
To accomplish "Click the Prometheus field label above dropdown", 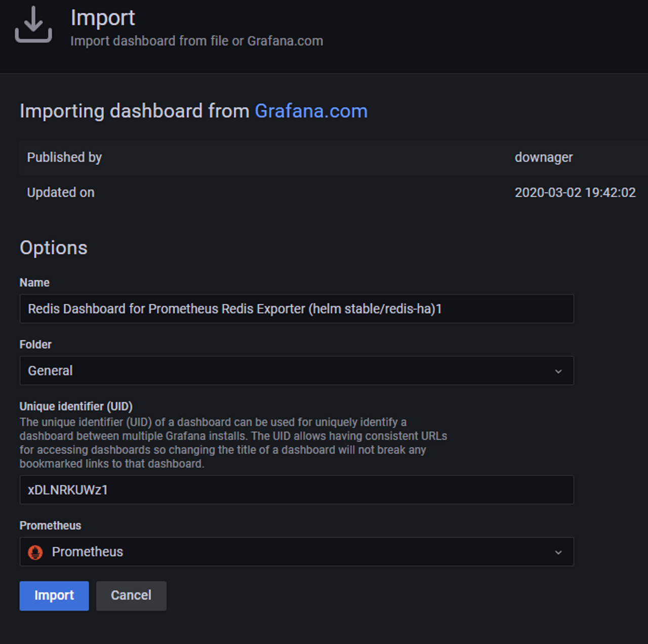I will (x=50, y=526).
